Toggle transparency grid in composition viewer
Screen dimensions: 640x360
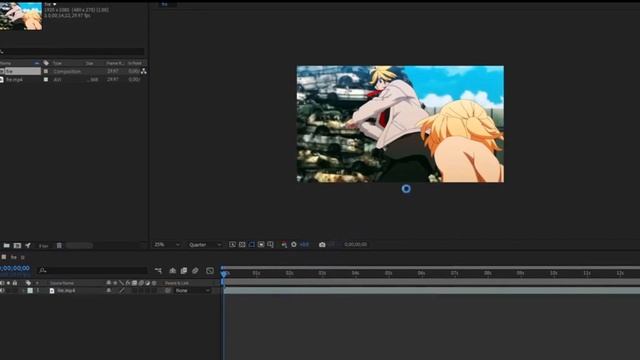[242, 244]
